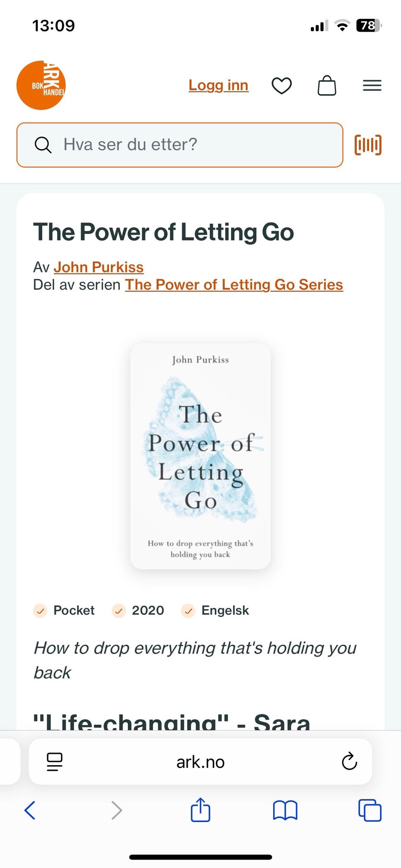Open The Power of Letting Go Series link
Image resolution: width=401 pixels, height=868 pixels.
(234, 284)
